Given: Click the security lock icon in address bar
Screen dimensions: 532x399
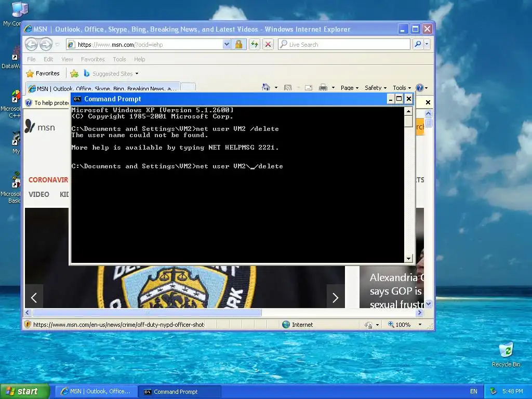Looking at the screenshot, I should point(239,45).
